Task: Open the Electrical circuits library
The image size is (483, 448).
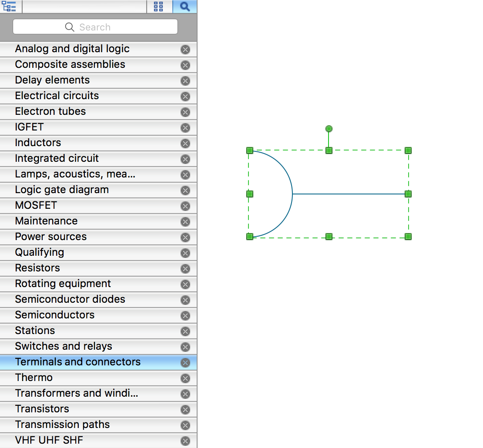Action: point(98,96)
